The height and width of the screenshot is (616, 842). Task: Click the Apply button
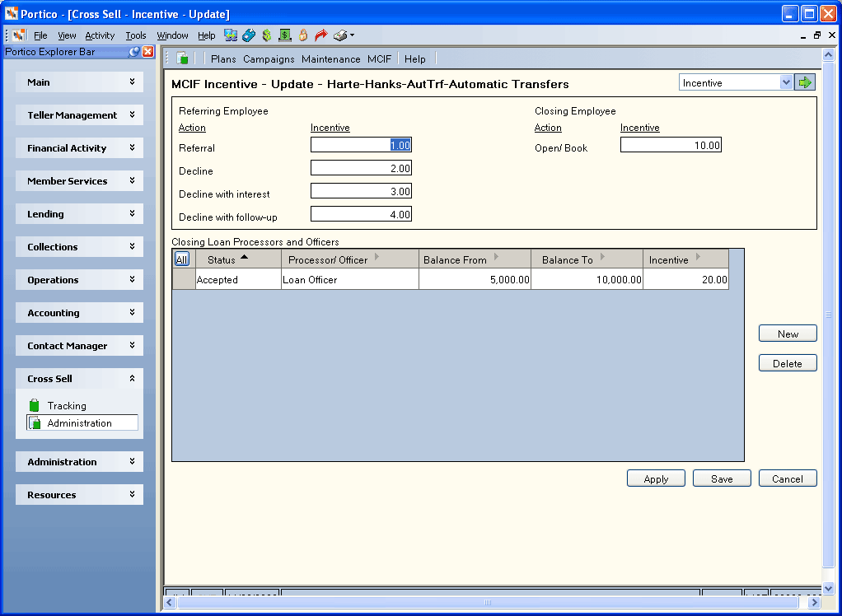tap(656, 478)
